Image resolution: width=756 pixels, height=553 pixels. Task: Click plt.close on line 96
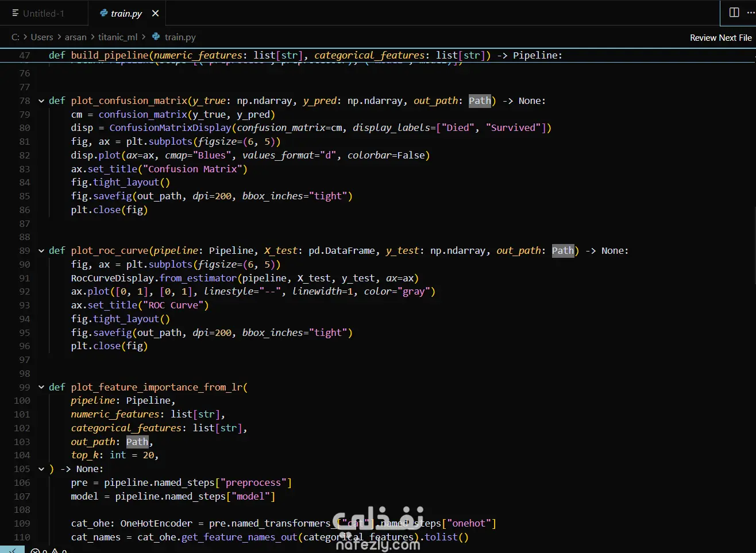pos(96,346)
